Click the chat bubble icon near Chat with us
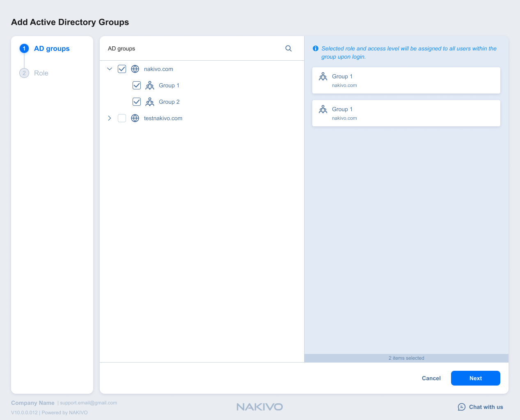 pos(461,407)
